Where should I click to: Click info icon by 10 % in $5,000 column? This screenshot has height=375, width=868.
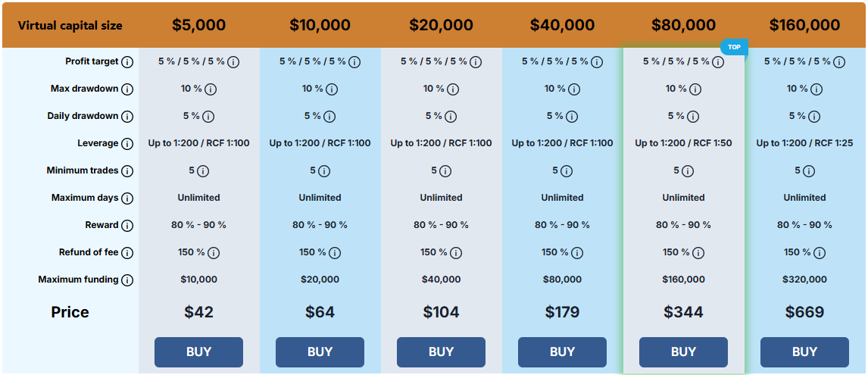pos(211,89)
